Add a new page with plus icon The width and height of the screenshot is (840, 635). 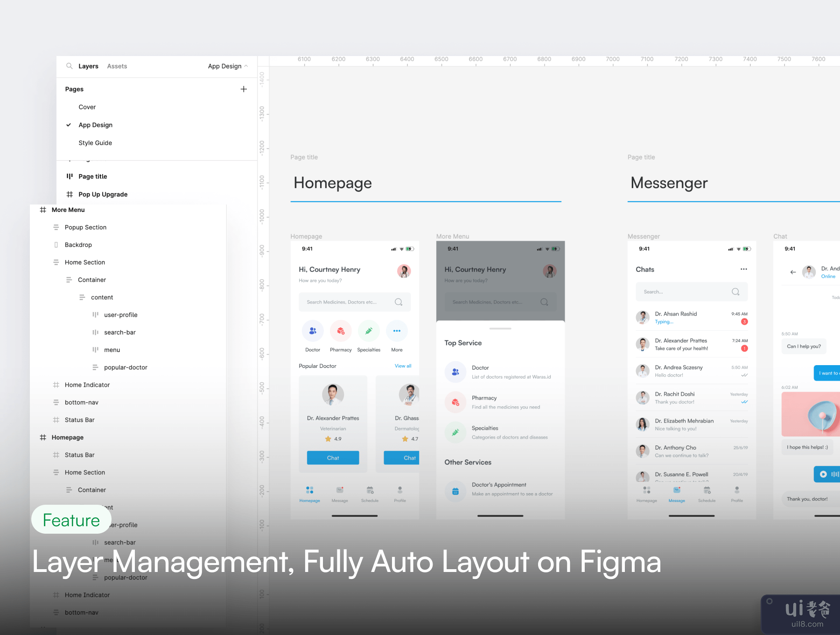244,89
